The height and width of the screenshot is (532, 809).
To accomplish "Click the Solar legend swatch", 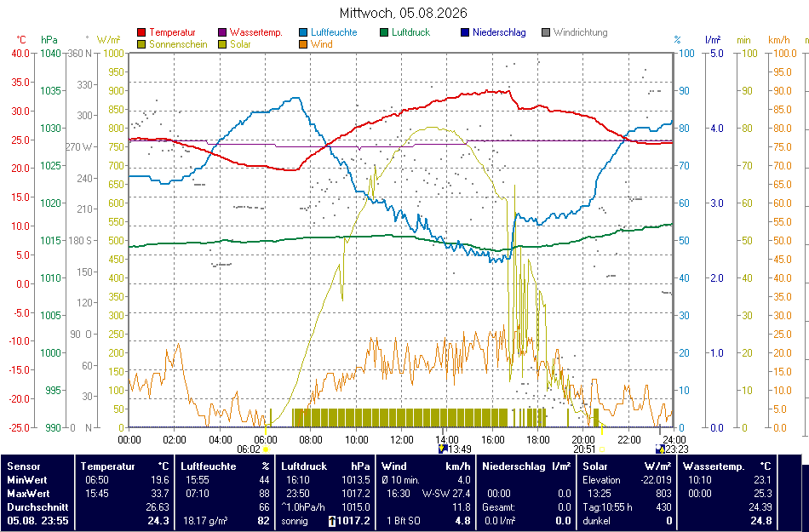I will [222, 44].
